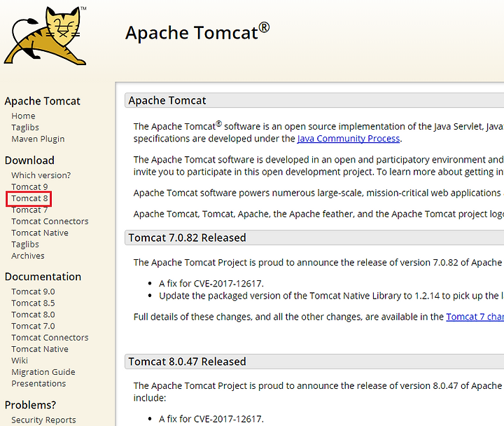Follow the Java Community Process link
Screen dimensions: 504x426
click(x=349, y=139)
